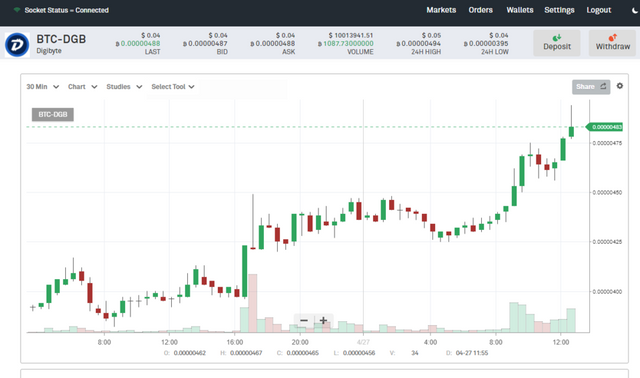The width and height of the screenshot is (640, 378).
Task: Click the tall green candle near 16:00
Action: [x=244, y=271]
